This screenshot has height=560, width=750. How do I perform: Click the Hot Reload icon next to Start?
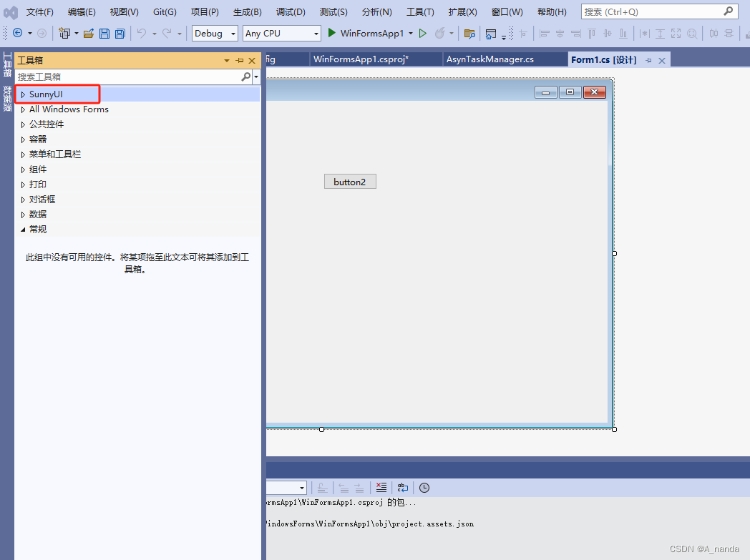click(439, 33)
